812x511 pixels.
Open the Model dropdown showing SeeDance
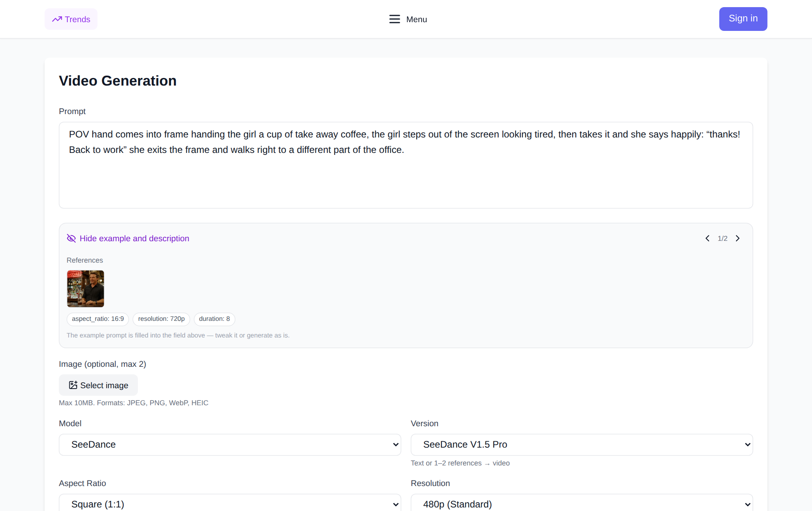(x=230, y=444)
